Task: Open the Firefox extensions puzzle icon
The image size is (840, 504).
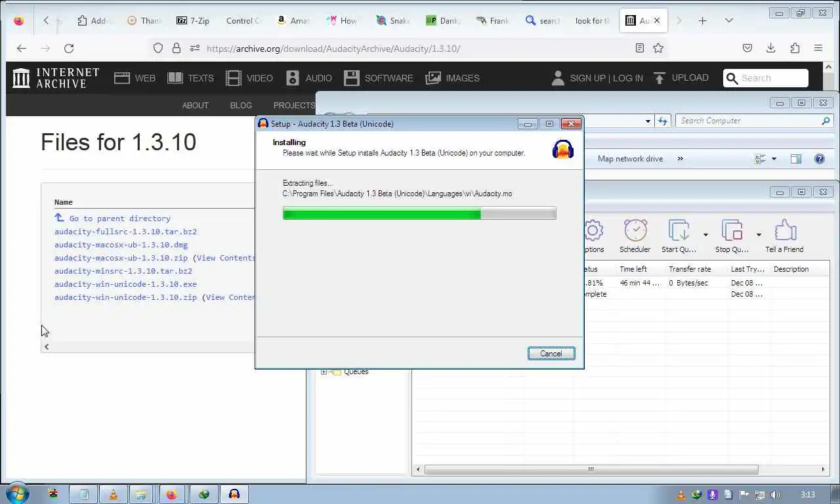Action: (795, 48)
